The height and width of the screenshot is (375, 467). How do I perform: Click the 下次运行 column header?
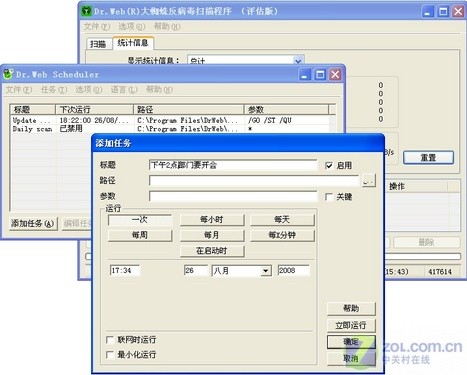click(94, 109)
